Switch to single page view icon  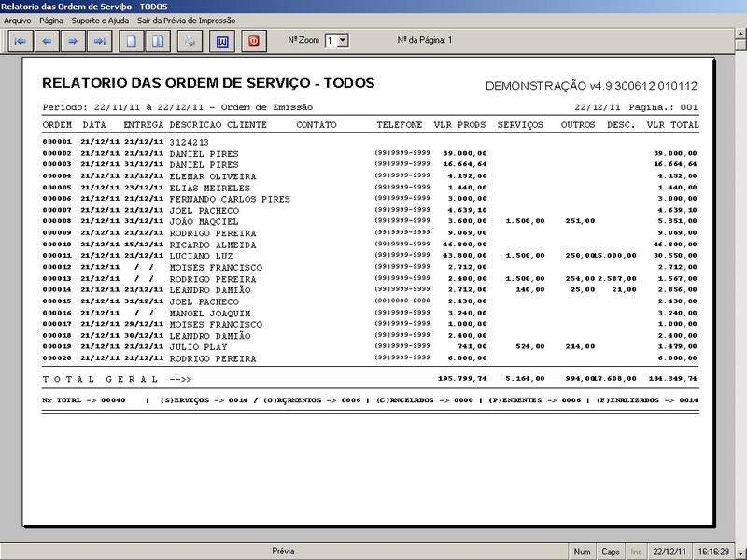click(131, 41)
